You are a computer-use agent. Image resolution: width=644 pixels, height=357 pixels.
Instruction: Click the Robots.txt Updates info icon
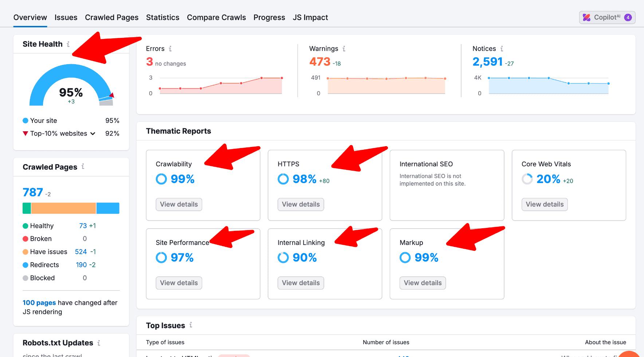click(99, 343)
